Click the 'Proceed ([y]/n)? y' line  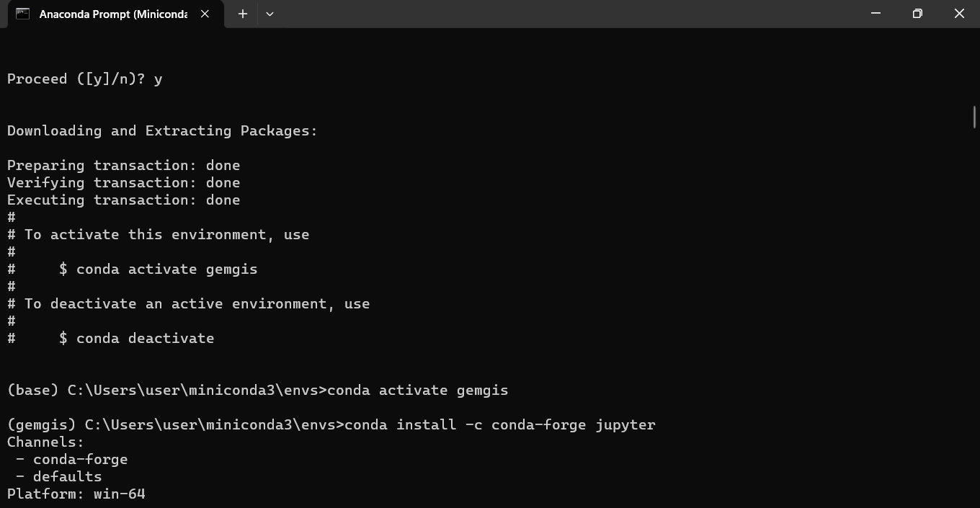pyautogui.click(x=84, y=79)
